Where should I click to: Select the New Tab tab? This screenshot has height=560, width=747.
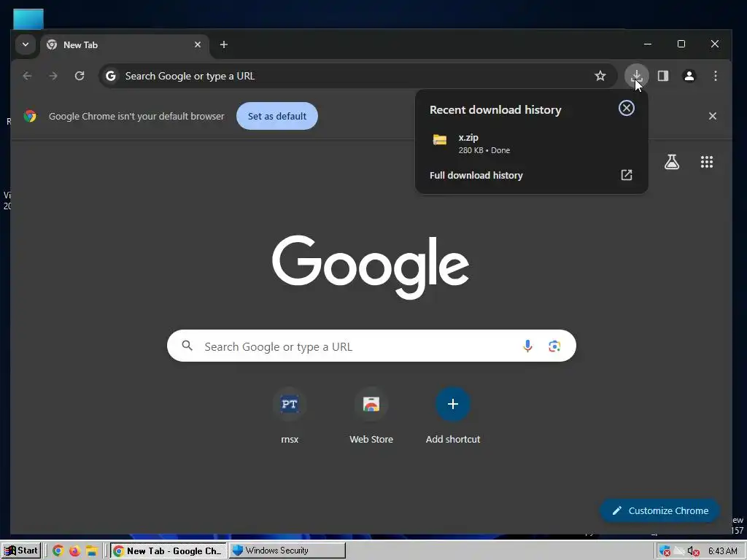pos(124,44)
